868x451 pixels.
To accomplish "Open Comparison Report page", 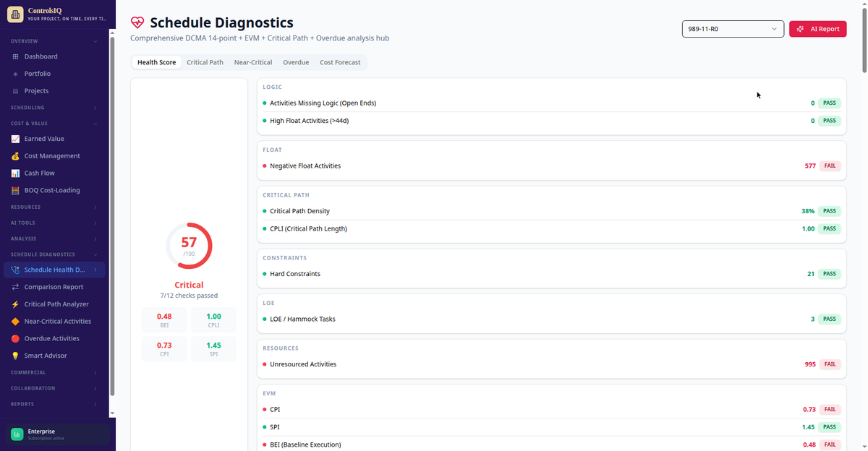I will point(54,287).
